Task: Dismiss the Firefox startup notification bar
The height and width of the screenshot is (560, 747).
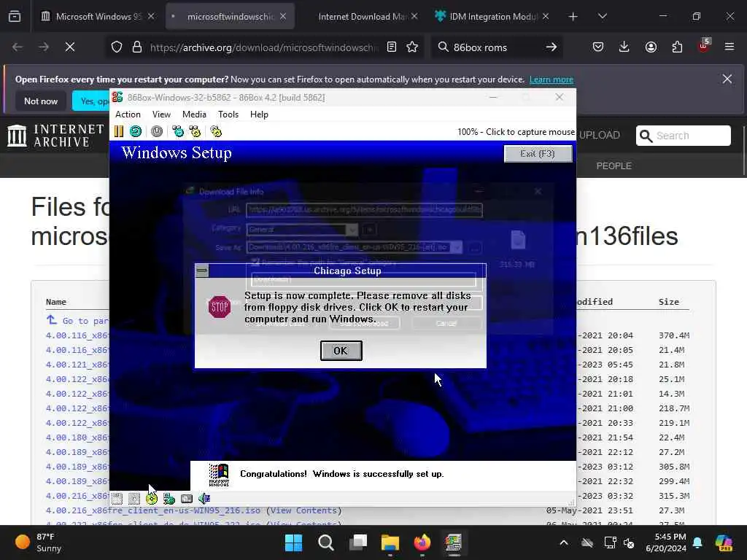Action: click(x=727, y=79)
